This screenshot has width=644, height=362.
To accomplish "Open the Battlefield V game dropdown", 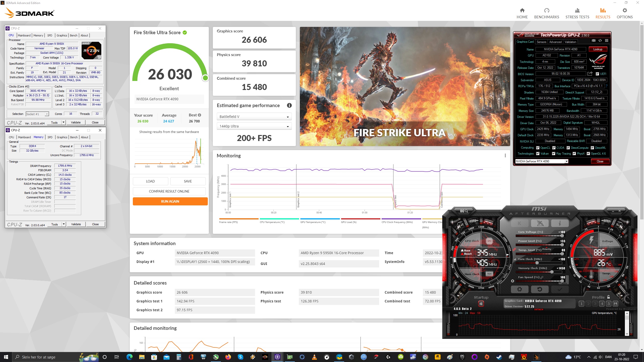I will (x=254, y=117).
